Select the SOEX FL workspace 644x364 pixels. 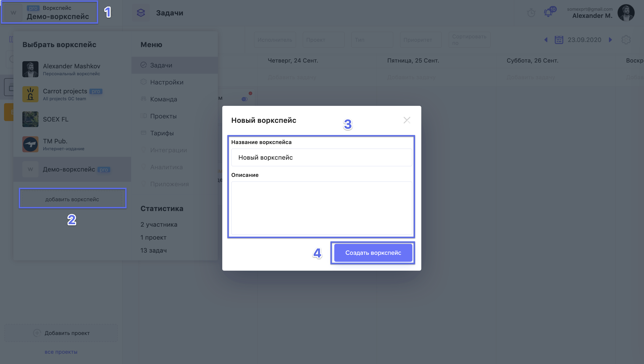pos(72,119)
